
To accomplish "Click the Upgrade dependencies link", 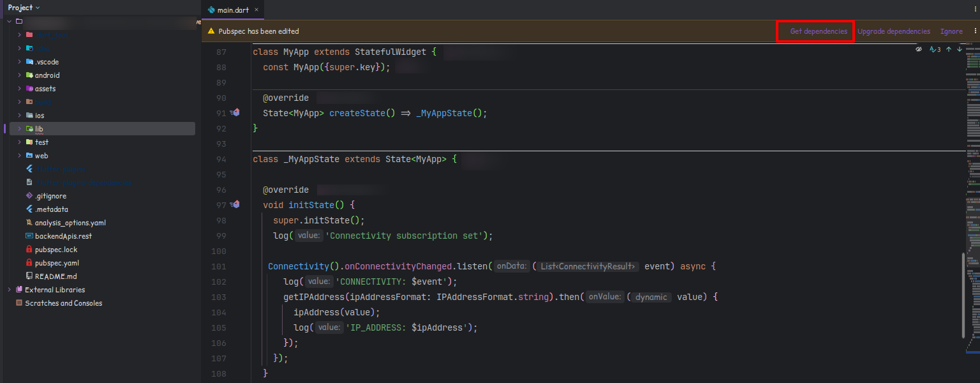I will pyautogui.click(x=894, y=31).
